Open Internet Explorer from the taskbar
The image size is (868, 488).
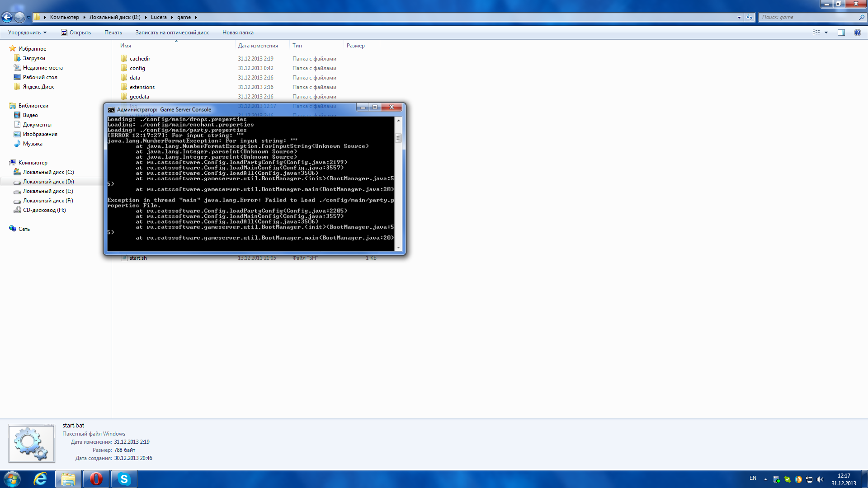tap(40, 479)
